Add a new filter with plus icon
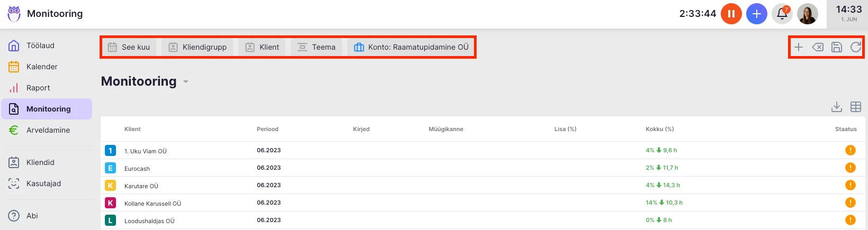The width and height of the screenshot is (868, 230). tap(798, 47)
